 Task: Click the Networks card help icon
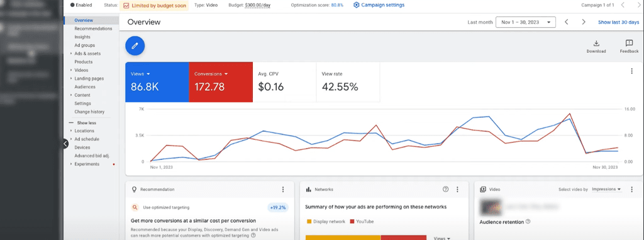[x=446, y=190]
